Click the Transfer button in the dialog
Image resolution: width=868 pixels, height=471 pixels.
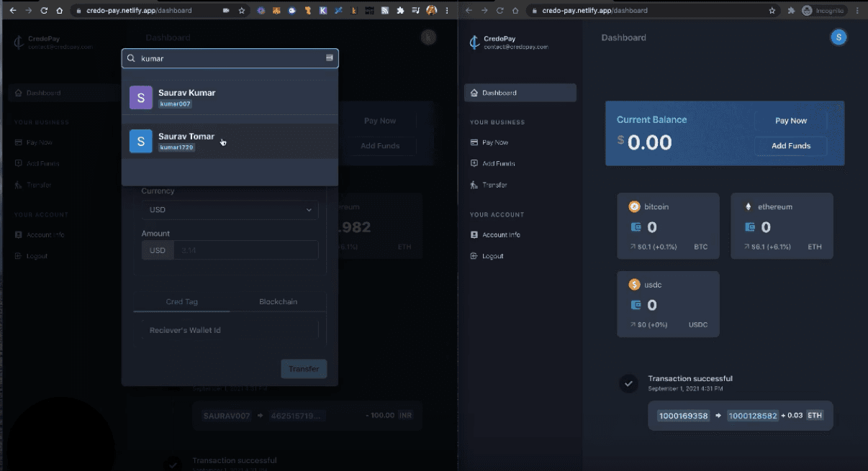[x=304, y=369]
